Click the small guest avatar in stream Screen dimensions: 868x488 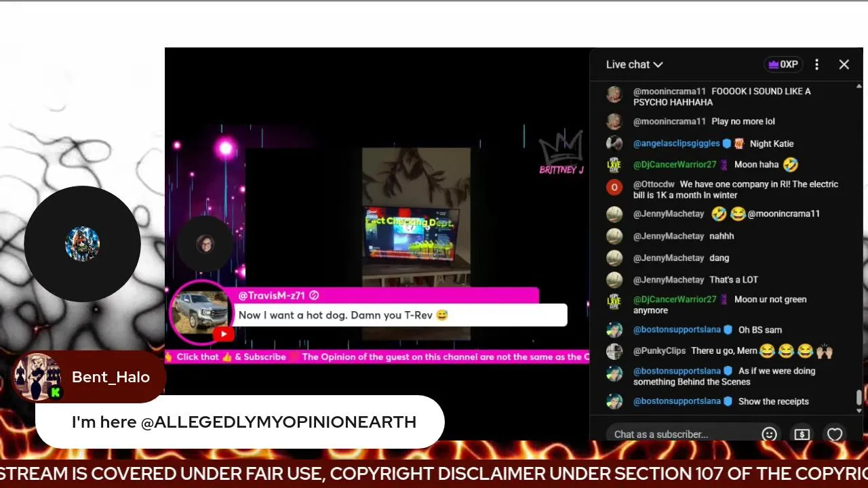point(205,244)
